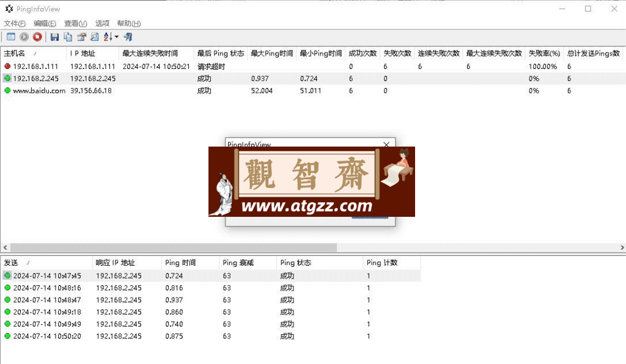
Task: Click the 0.937 ping time in lower pane
Action: (x=174, y=299)
